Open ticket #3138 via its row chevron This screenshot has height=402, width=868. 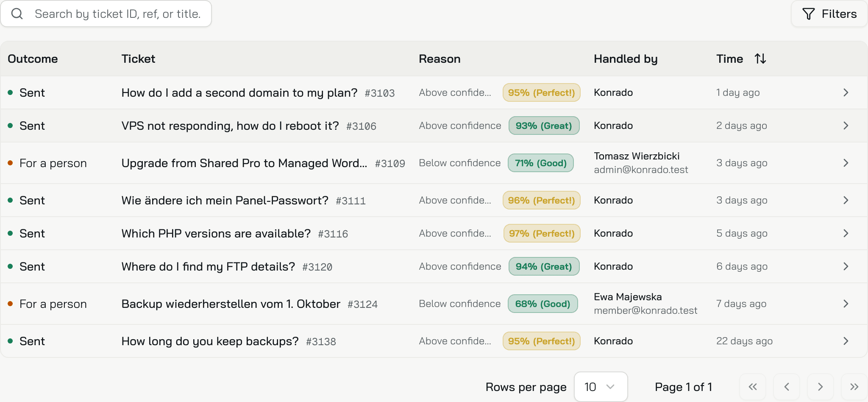[x=846, y=341]
